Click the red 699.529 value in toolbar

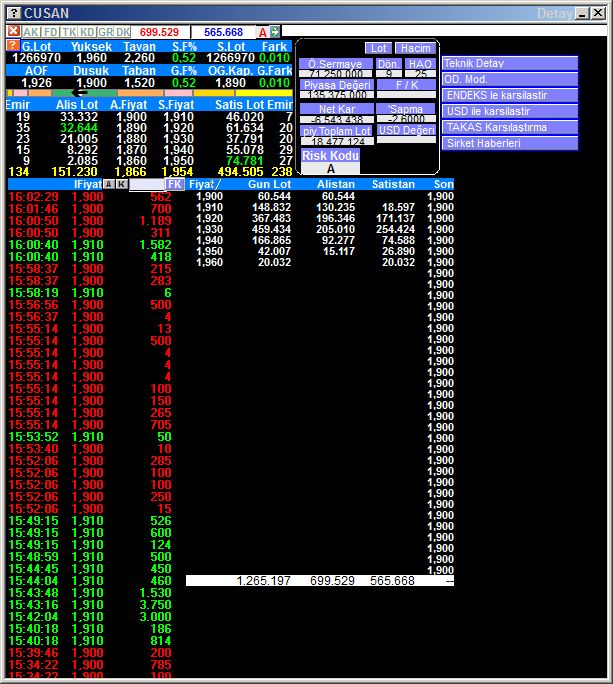(159, 32)
